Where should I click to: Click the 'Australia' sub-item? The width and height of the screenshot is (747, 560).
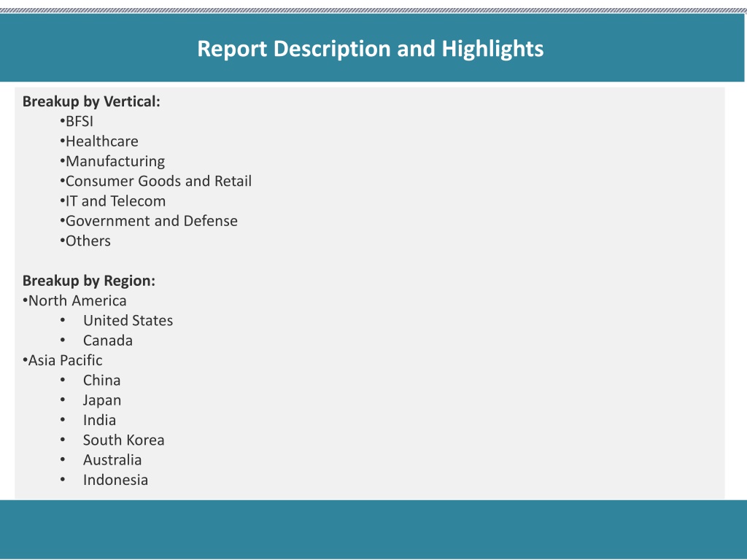point(112,460)
